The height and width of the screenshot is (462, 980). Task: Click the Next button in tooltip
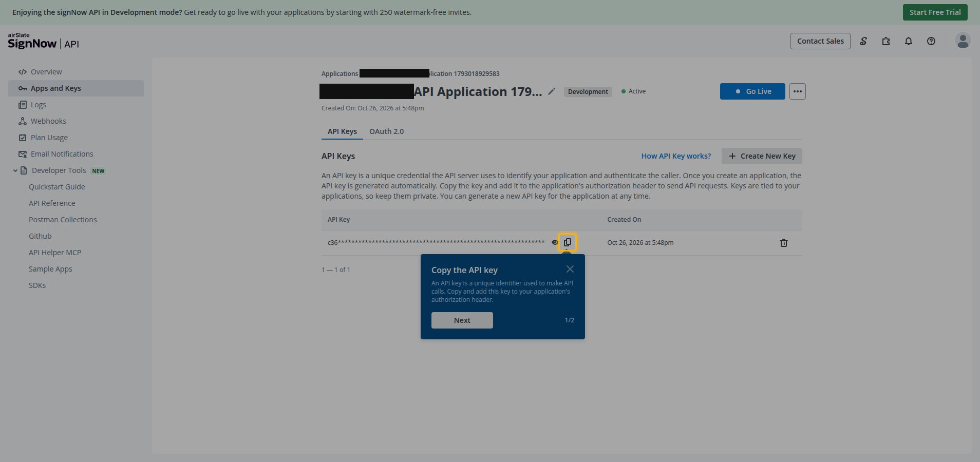coord(462,320)
